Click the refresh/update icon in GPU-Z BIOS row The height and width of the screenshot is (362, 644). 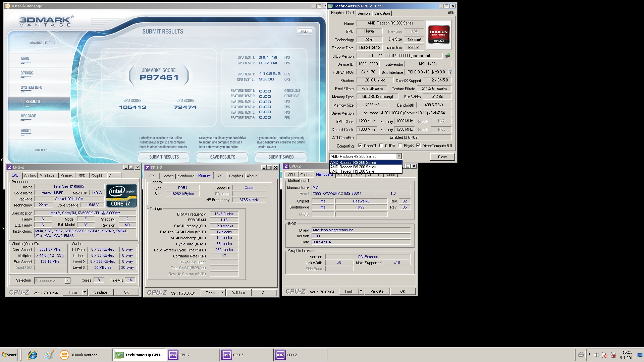point(448,55)
